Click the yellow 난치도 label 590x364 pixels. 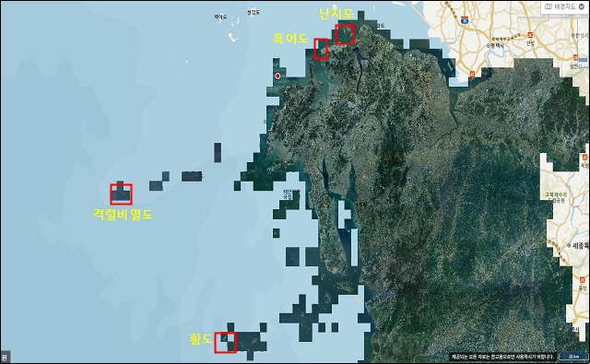click(x=336, y=14)
